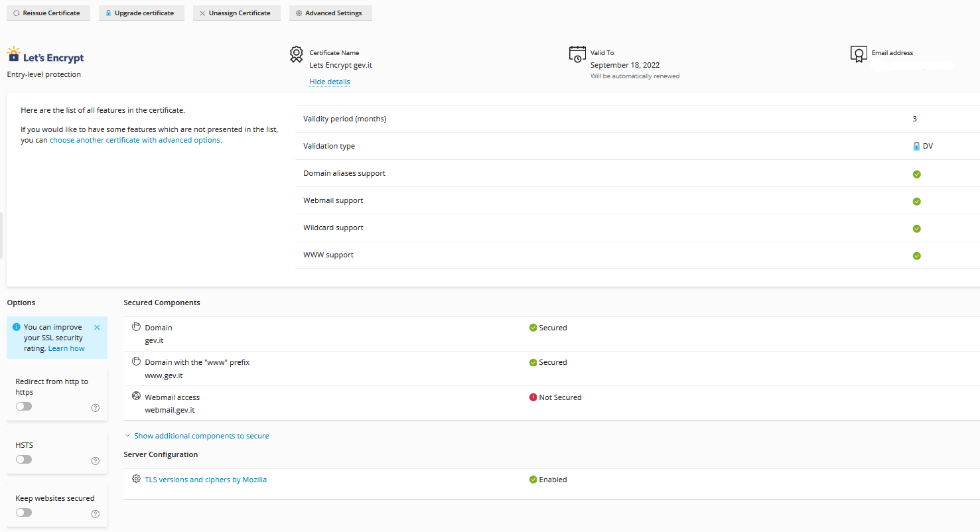Click Upgrade certificate button

click(141, 13)
